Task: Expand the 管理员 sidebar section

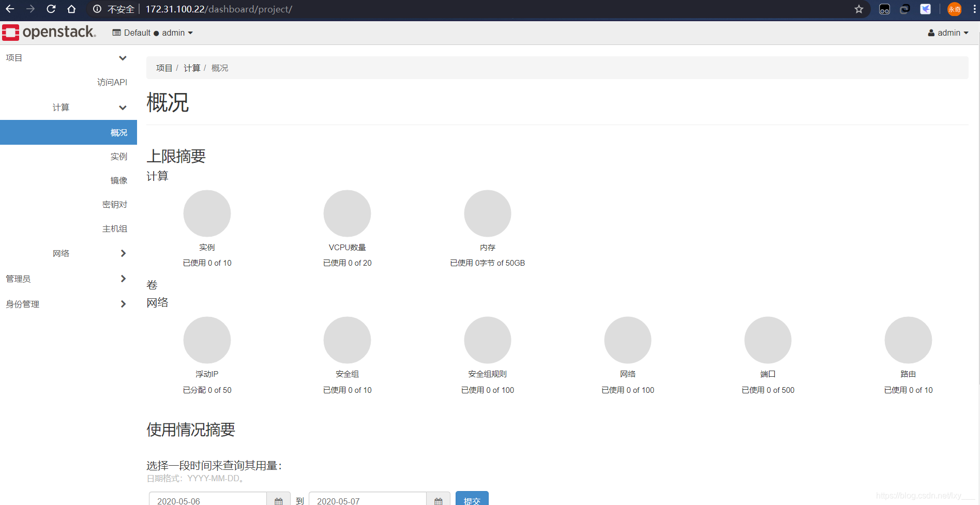Action: pos(68,279)
